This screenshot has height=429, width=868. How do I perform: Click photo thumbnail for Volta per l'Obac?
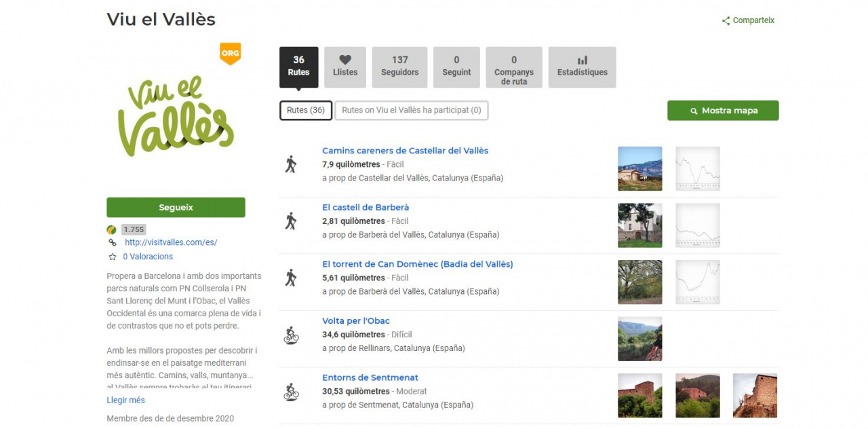(x=640, y=339)
